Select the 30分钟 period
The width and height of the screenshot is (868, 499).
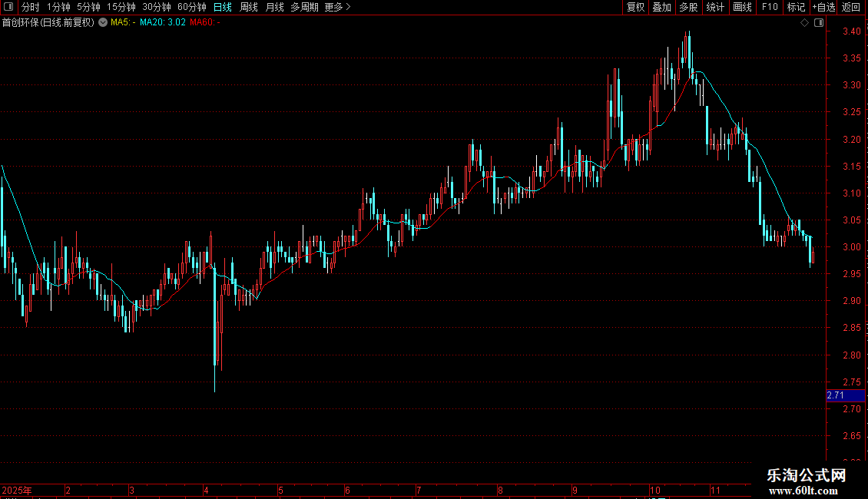157,7
